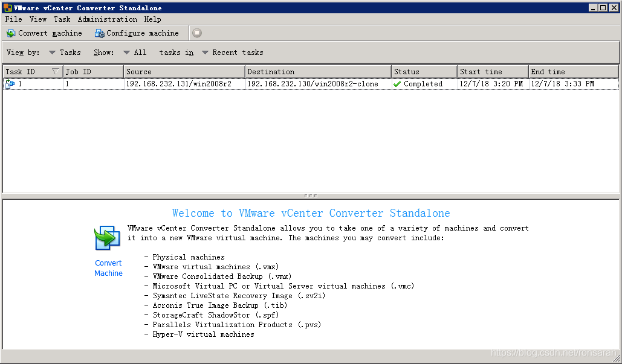This screenshot has width=622, height=364.
Task: Click the Configure machine toolbar button
Action: [137, 33]
